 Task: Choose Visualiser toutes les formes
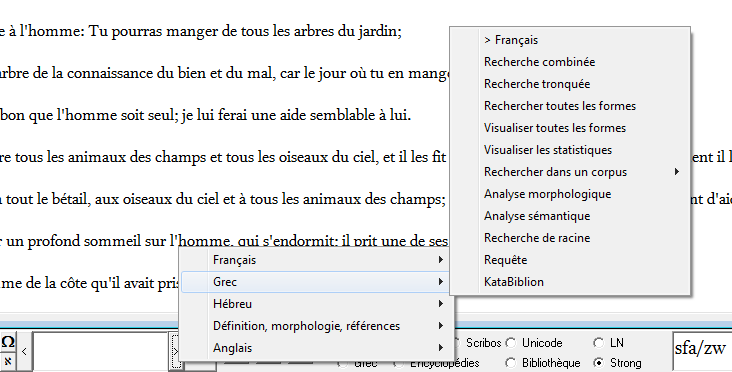570,128
